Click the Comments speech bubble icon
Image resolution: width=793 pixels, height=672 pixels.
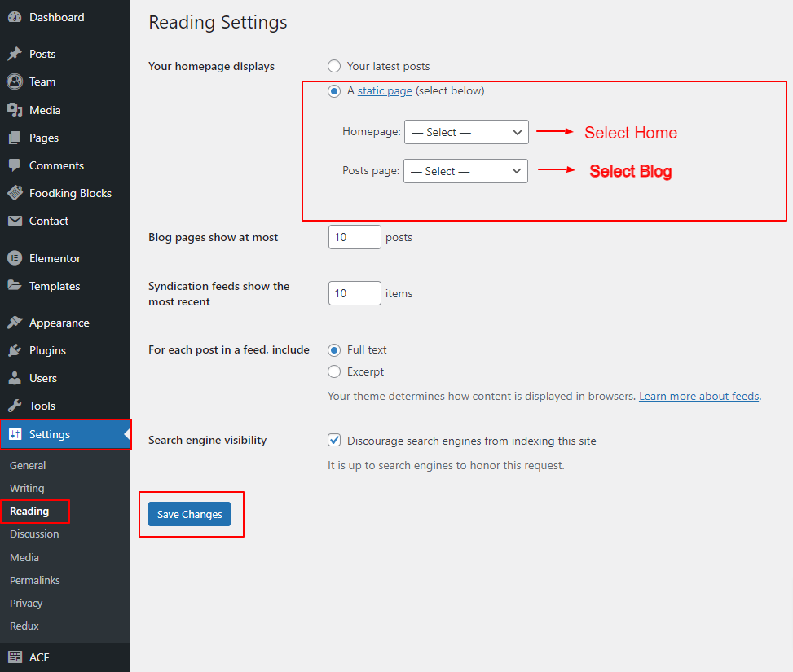tap(15, 165)
